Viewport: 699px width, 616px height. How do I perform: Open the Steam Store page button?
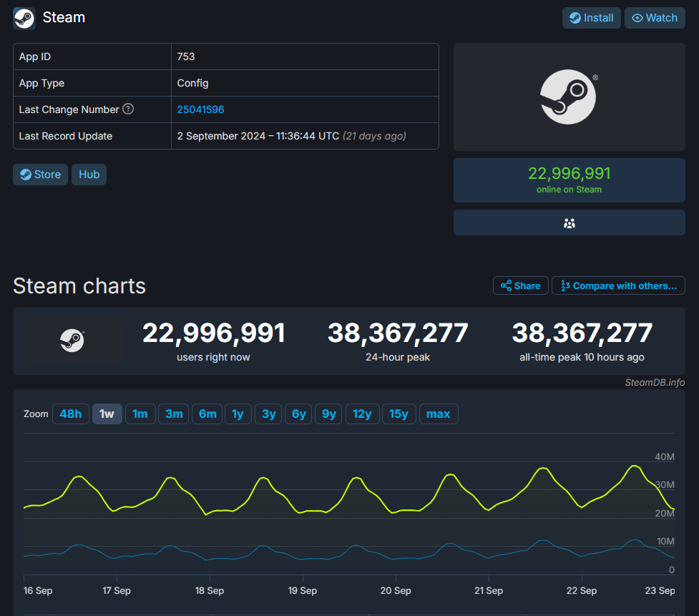click(40, 175)
